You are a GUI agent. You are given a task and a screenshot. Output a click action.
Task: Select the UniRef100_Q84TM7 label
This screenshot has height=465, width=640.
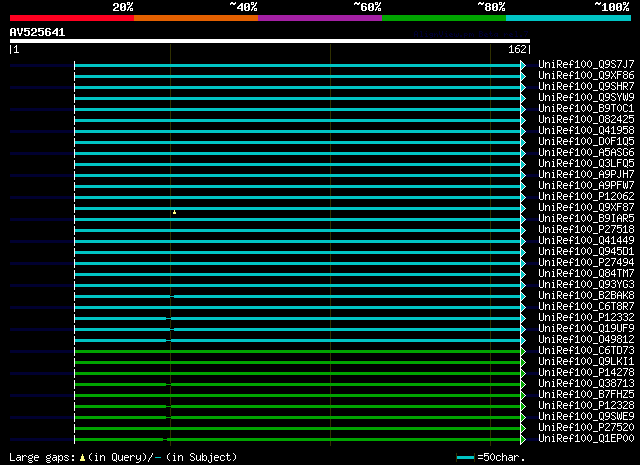[586, 274]
